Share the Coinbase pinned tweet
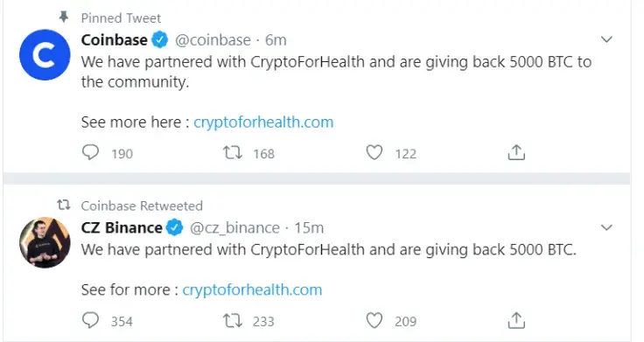Screen dimensions: 644x342 pos(516,152)
